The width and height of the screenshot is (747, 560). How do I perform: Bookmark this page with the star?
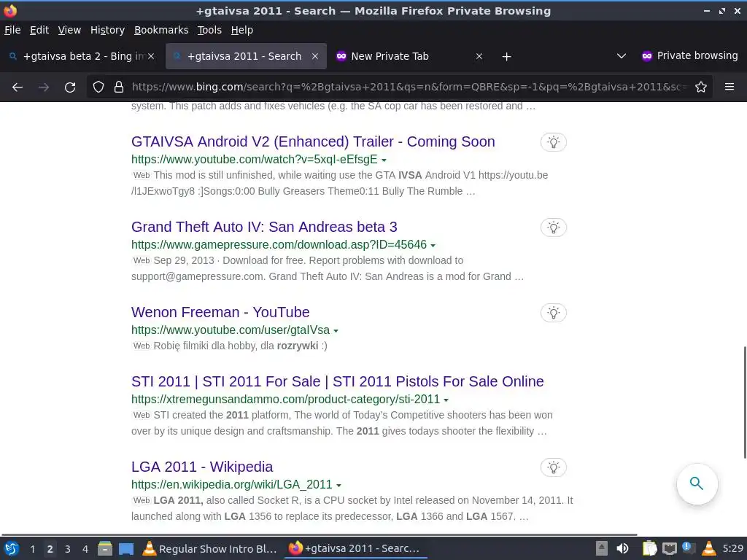pyautogui.click(x=701, y=87)
